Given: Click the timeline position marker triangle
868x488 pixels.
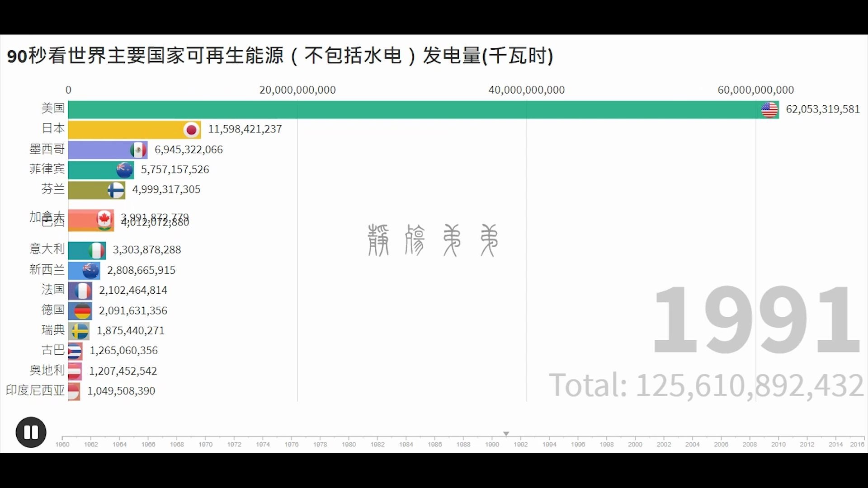Looking at the screenshot, I should [x=506, y=434].
